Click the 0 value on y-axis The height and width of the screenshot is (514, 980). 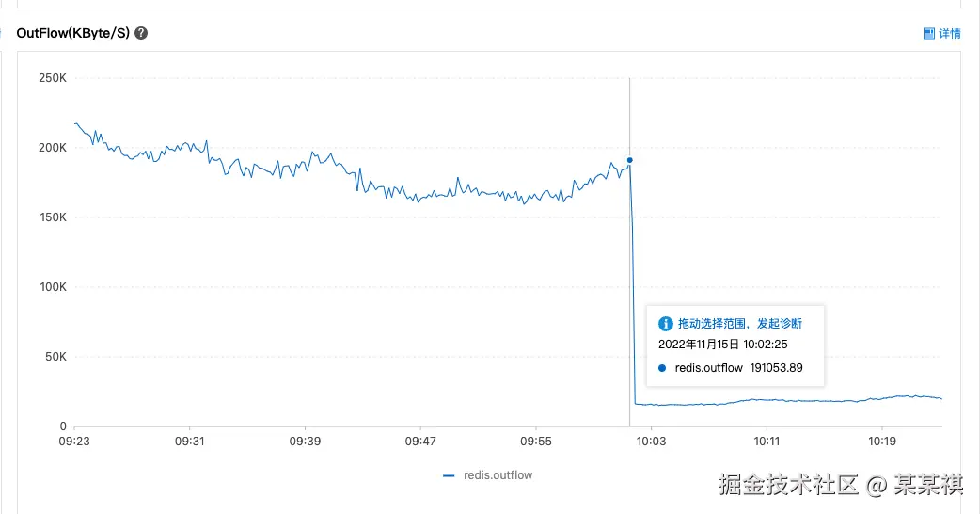[63, 426]
